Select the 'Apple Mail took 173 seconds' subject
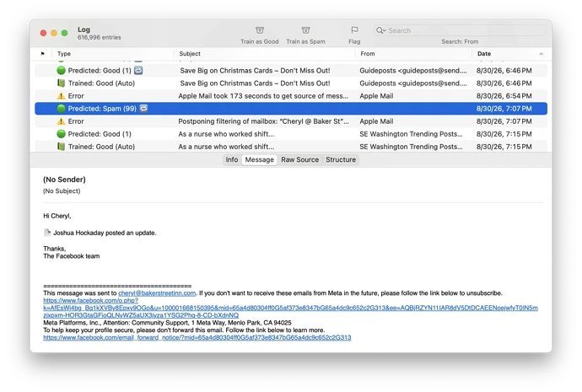 pos(263,96)
